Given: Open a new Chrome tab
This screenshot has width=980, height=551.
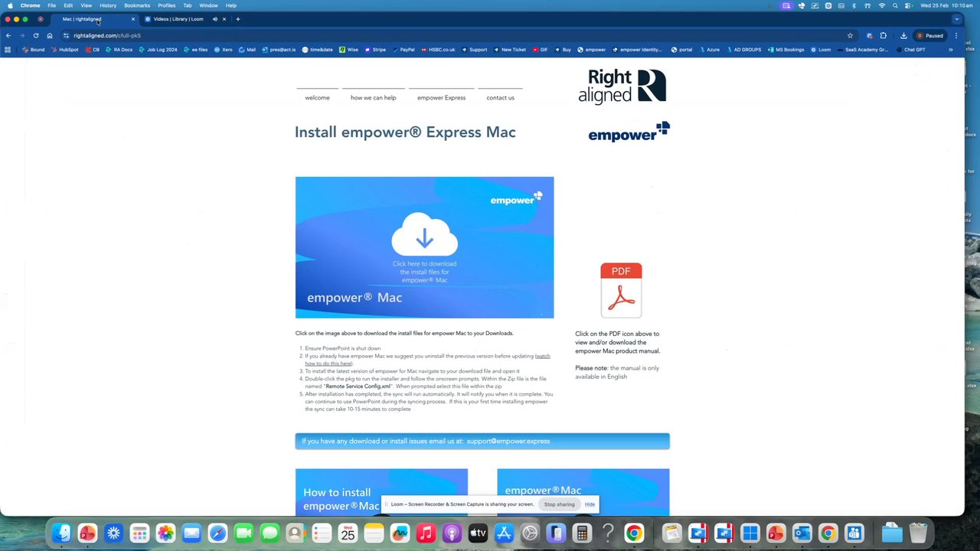Looking at the screenshot, I should tap(238, 19).
